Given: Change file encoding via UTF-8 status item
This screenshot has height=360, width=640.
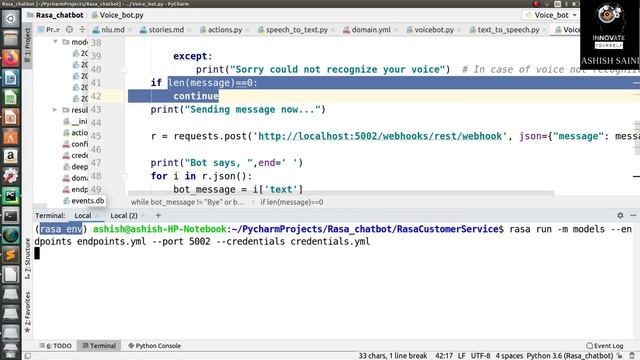Looking at the screenshot, I should point(480,356).
